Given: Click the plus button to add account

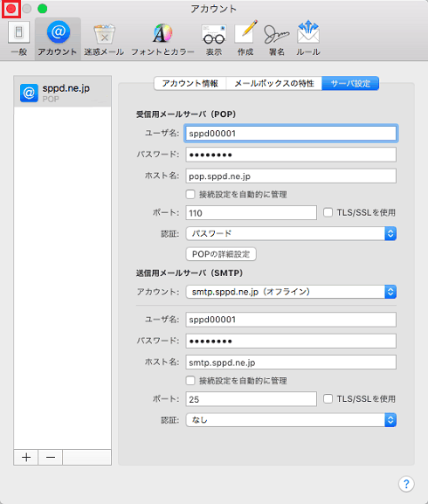Looking at the screenshot, I should (x=26, y=457).
